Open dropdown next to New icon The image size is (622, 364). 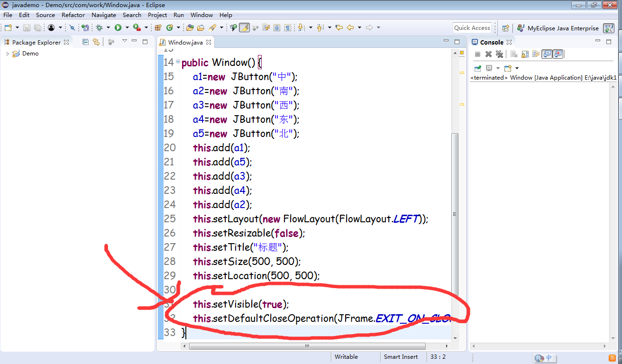[x=17, y=27]
